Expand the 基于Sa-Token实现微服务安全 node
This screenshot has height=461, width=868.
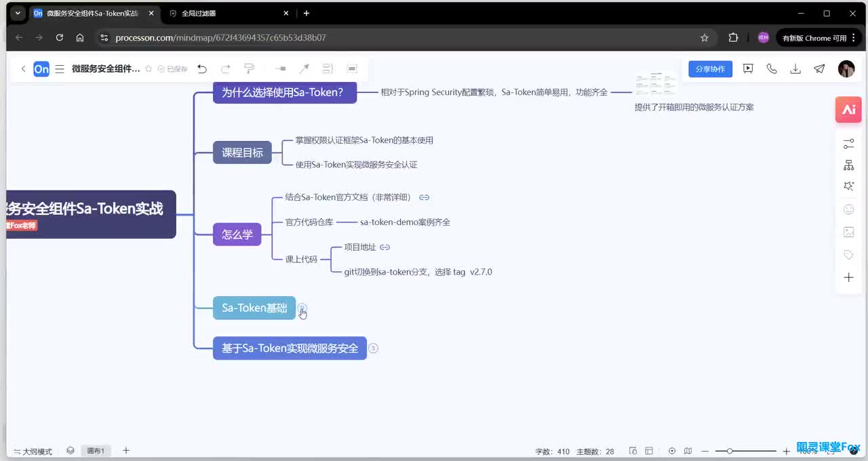tap(373, 348)
